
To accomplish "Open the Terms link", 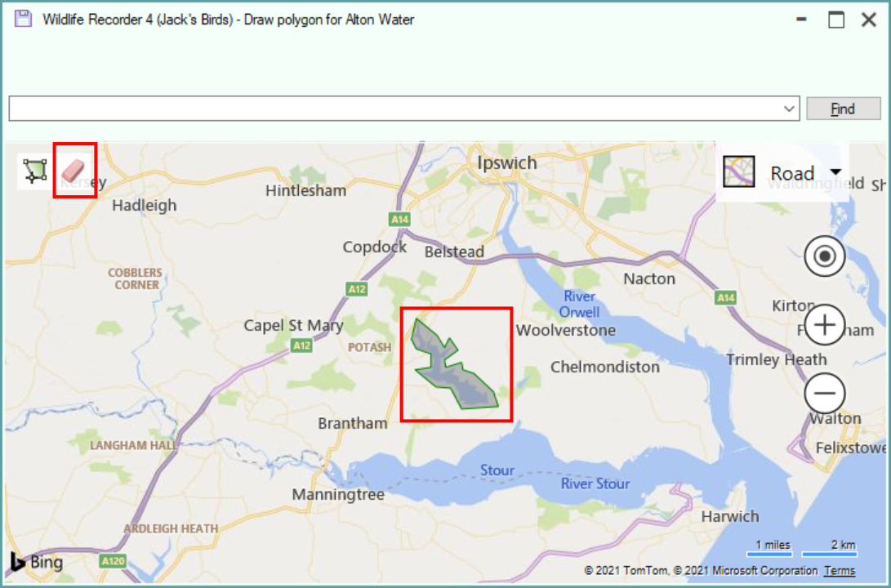I will (840, 570).
